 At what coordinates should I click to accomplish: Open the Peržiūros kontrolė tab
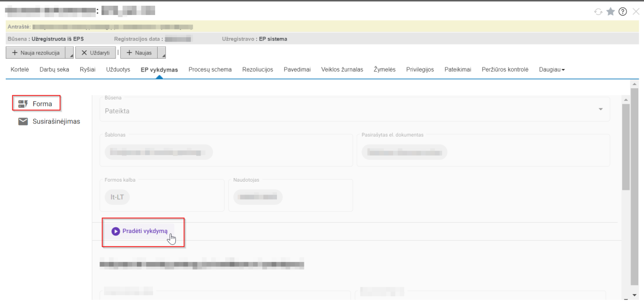pyautogui.click(x=505, y=70)
